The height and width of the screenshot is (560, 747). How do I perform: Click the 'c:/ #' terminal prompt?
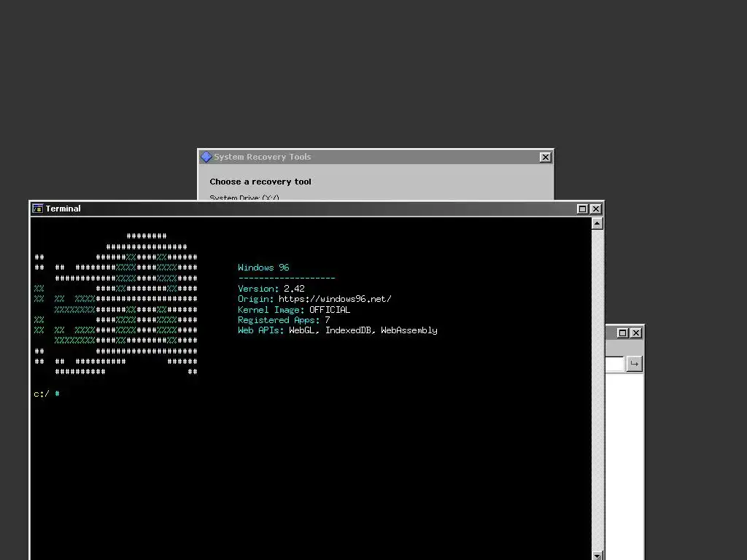(47, 394)
